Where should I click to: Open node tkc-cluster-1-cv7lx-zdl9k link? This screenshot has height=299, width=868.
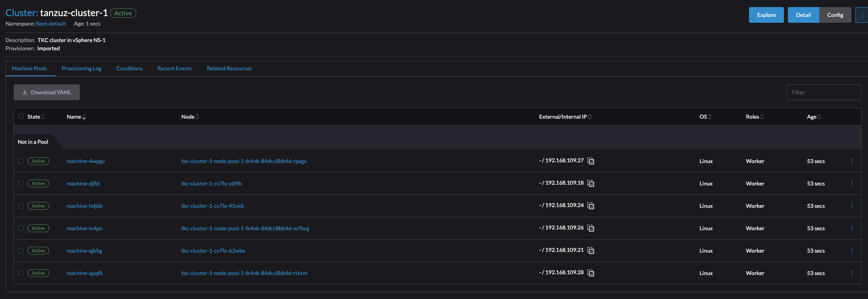(212, 183)
